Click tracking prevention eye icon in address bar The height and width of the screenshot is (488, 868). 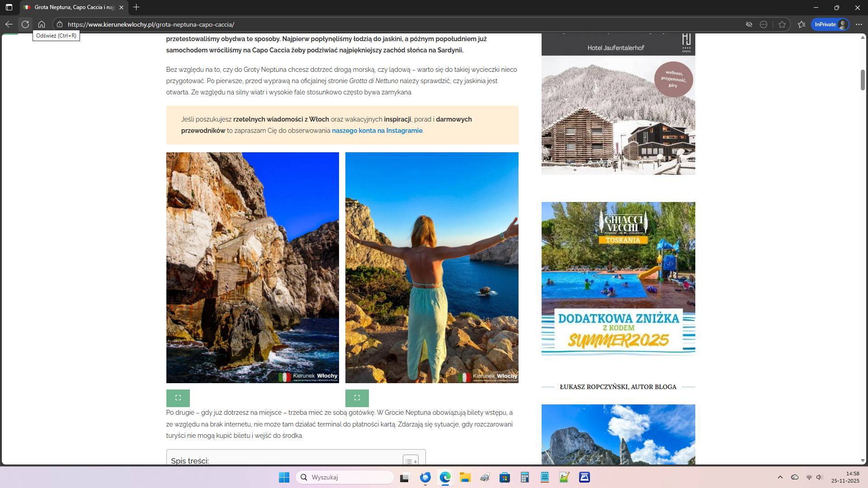click(x=749, y=24)
